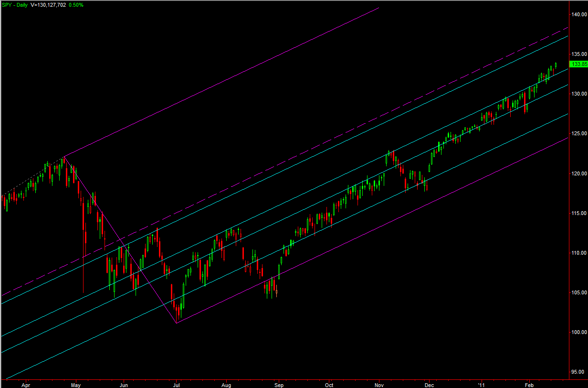Select the pitchfork pivot at the late-April high
Image resolution: width=588 pixels, height=388 pixels.
click(65, 156)
